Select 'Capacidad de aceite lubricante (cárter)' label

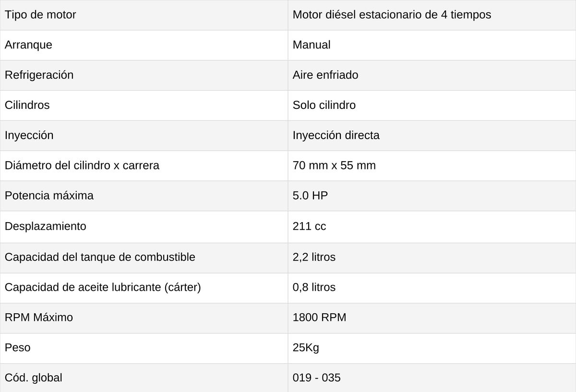[103, 287]
